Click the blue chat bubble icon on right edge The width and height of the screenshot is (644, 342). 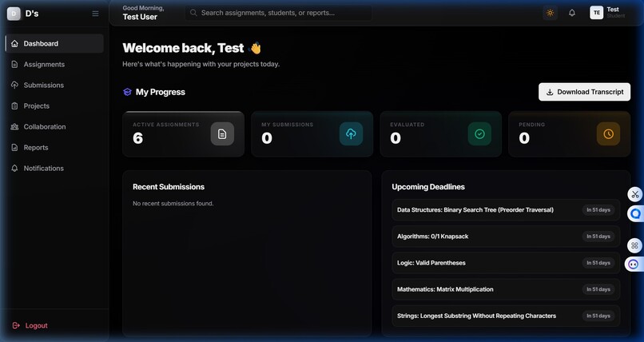635,213
